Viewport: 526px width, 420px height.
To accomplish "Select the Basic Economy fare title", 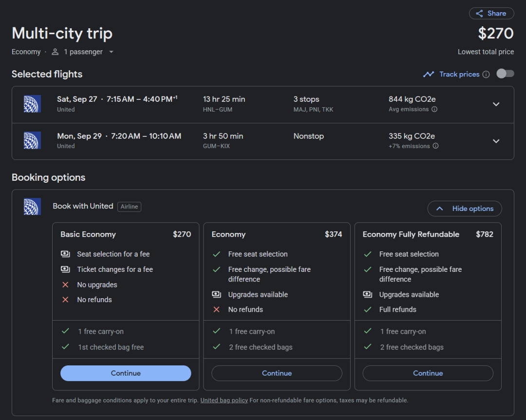I will click(x=88, y=234).
